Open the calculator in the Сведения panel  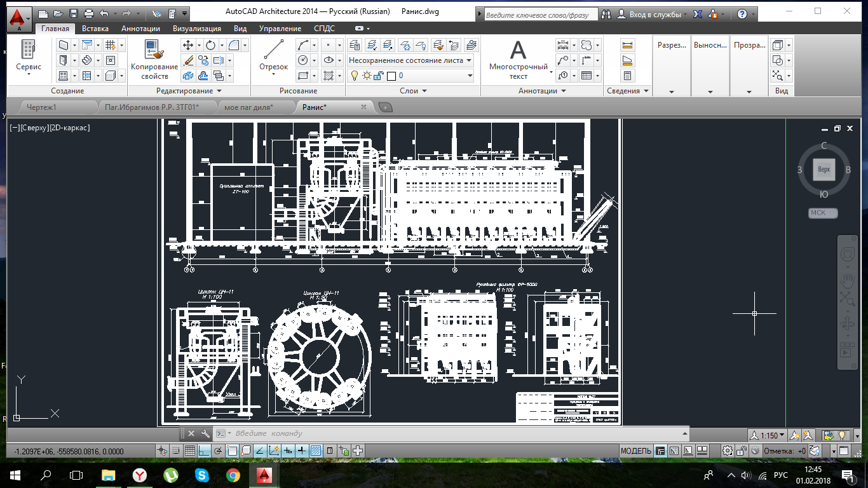click(x=628, y=76)
